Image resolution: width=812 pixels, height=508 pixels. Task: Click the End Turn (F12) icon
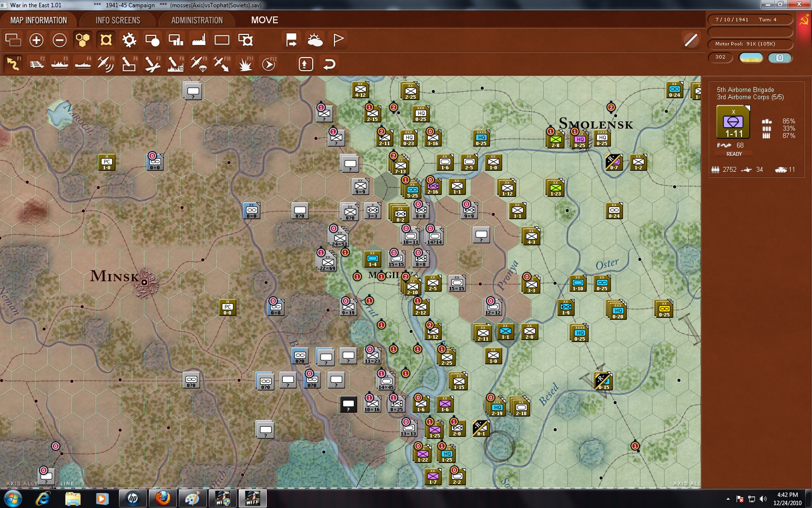click(269, 64)
